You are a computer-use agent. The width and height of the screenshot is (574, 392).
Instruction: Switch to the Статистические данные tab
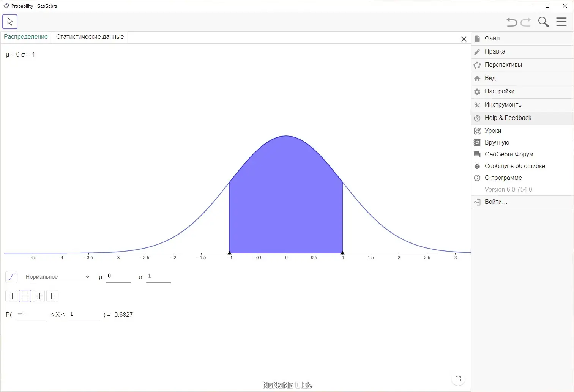point(90,37)
